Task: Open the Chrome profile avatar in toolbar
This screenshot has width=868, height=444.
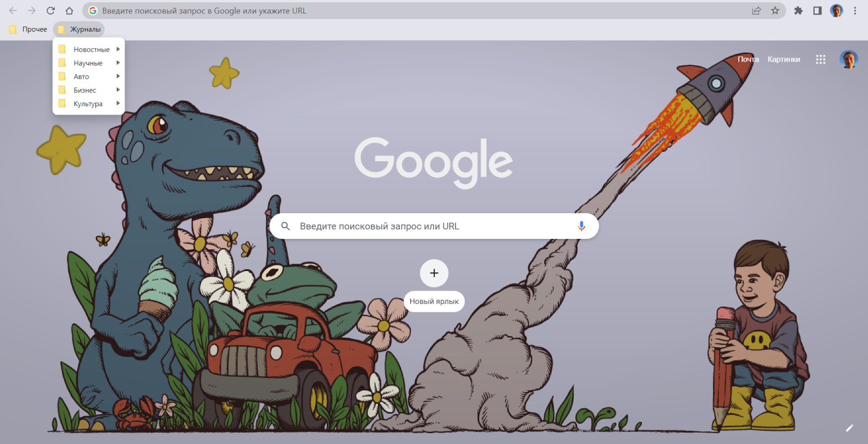Action: [836, 11]
